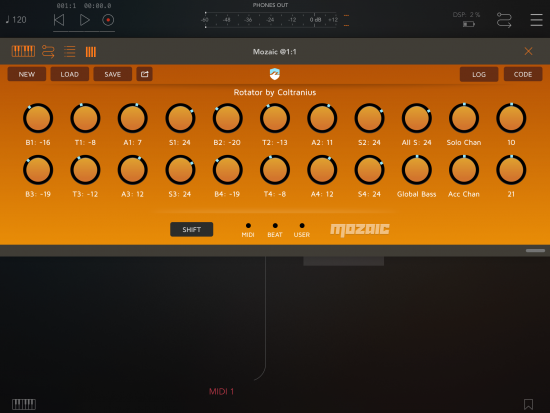Adjust the A3: 12 knob
Viewport: 550px width, 413px height.
tap(133, 170)
